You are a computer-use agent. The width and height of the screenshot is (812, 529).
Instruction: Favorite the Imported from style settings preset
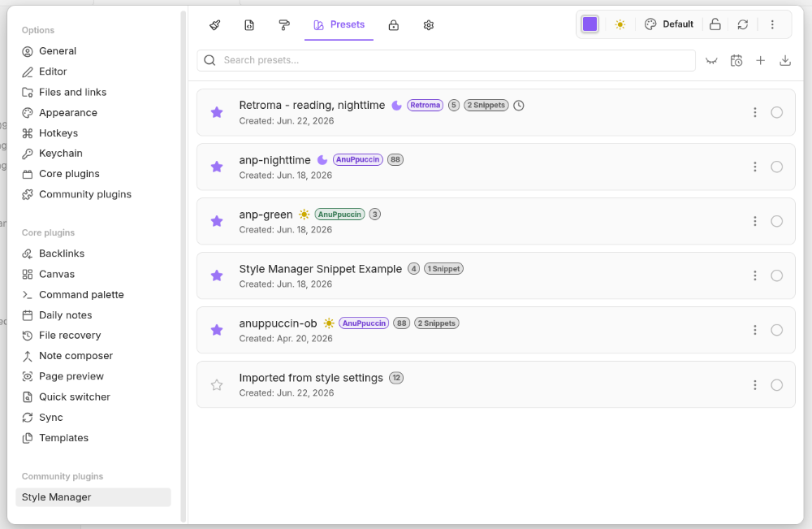[x=217, y=385]
